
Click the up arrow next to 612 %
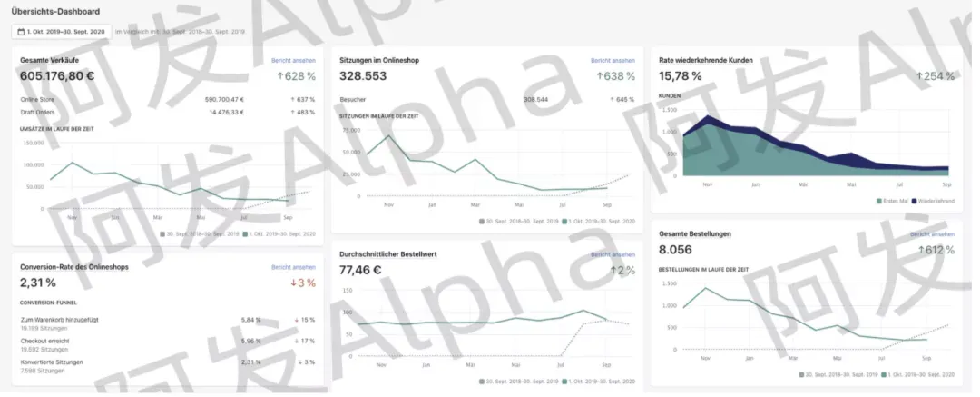[921, 251]
